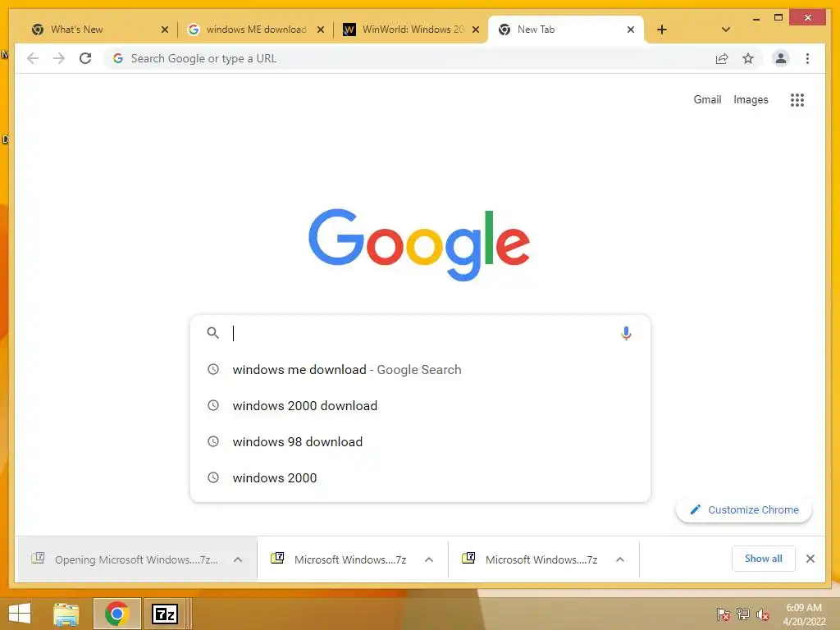This screenshot has width=840, height=630.
Task: Open the Action Center flag icon
Action: 723,614
